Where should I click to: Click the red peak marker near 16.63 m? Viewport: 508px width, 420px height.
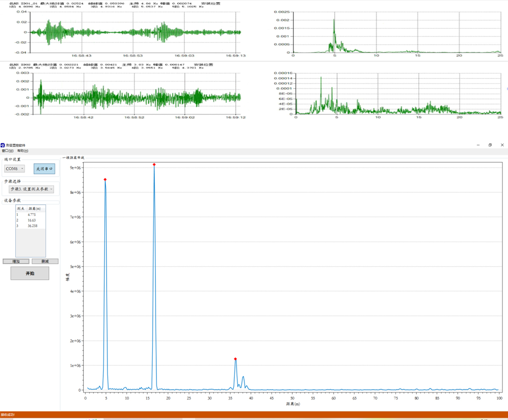tap(154, 165)
